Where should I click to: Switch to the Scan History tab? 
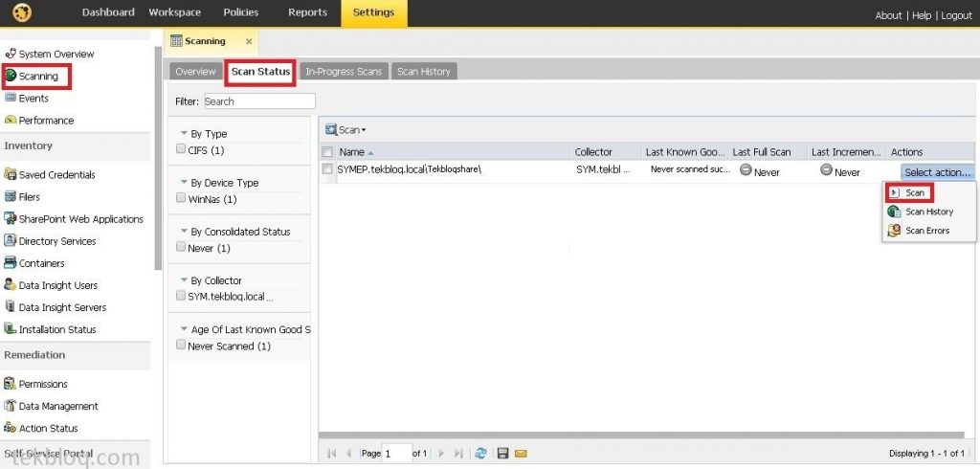[424, 71]
